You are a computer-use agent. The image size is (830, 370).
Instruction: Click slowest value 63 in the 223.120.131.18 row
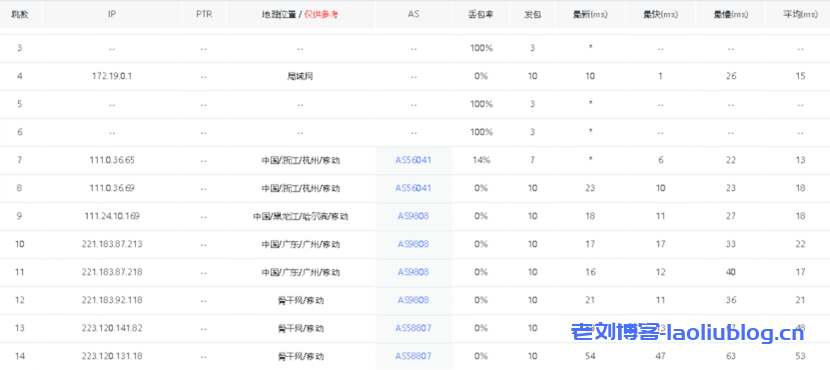tap(730, 356)
